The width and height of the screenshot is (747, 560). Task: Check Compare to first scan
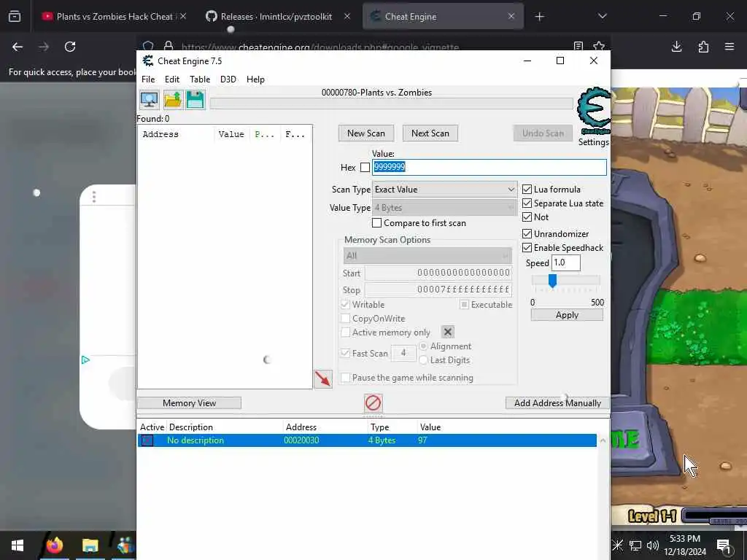pyautogui.click(x=377, y=223)
